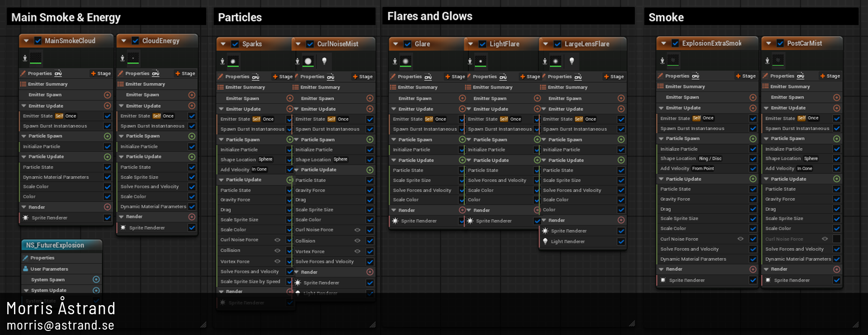Viewport: 868px width, 335px height.
Task: Click CPU icon in ExplosionExtraSmok Properties row
Action: [695, 76]
